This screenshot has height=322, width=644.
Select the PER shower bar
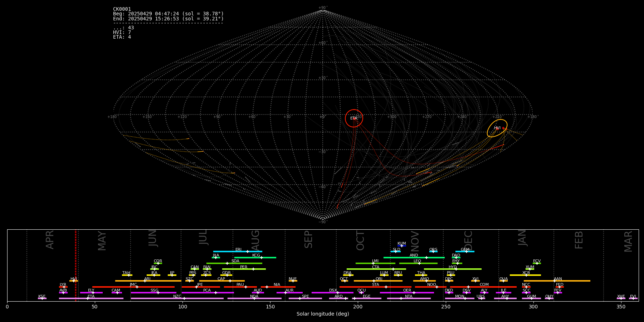point(244,269)
